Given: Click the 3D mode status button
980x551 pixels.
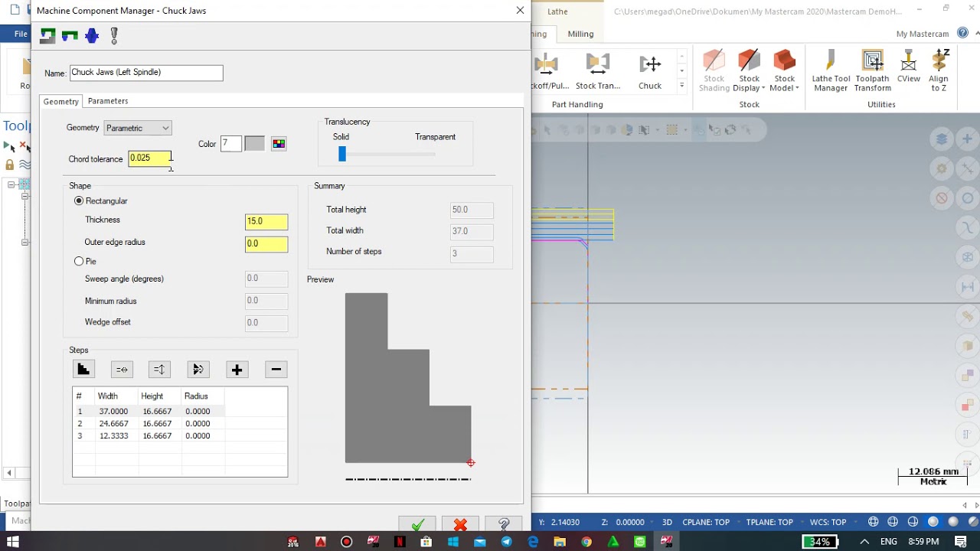Looking at the screenshot, I should 667,522.
